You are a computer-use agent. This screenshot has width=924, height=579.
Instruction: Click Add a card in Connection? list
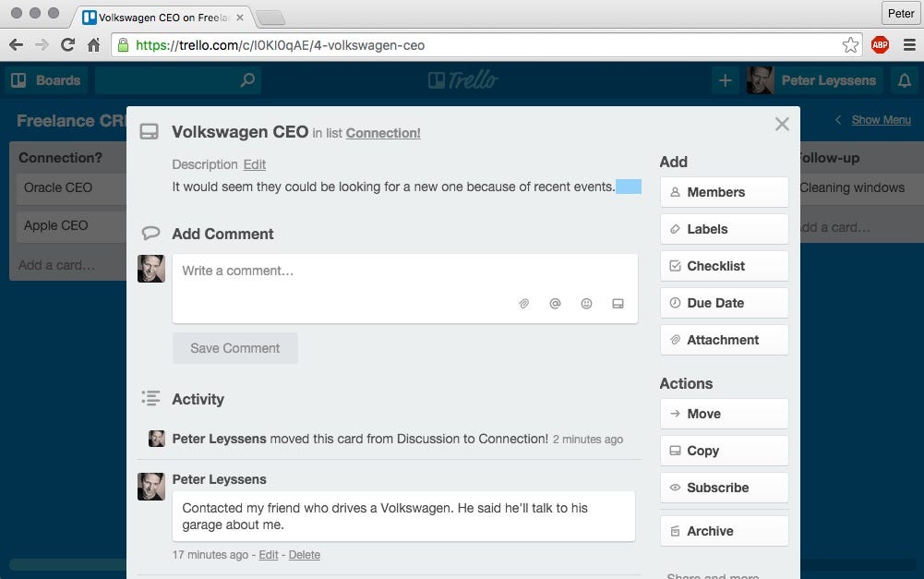[x=56, y=265]
